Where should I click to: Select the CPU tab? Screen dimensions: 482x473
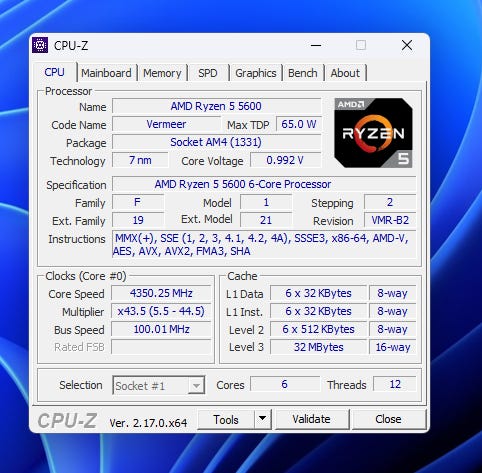click(x=54, y=72)
